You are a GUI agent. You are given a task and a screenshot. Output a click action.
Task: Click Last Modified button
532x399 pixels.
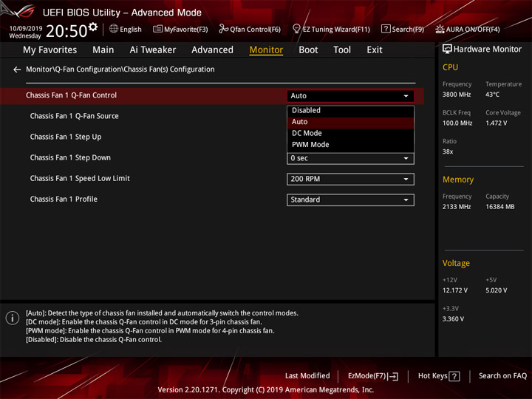coord(307,376)
